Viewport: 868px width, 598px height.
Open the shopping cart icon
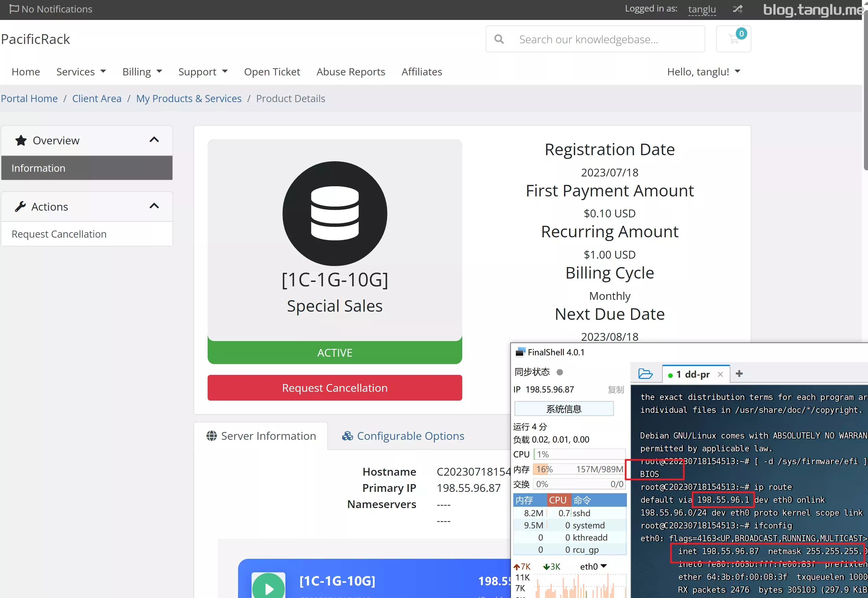(733, 39)
